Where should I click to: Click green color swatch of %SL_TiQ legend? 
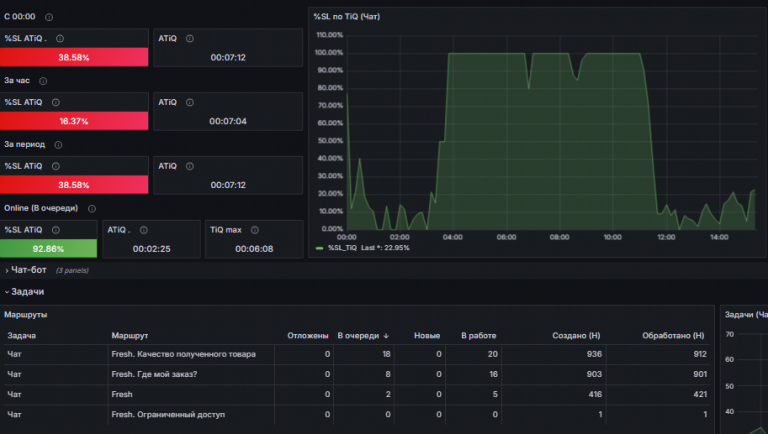319,248
